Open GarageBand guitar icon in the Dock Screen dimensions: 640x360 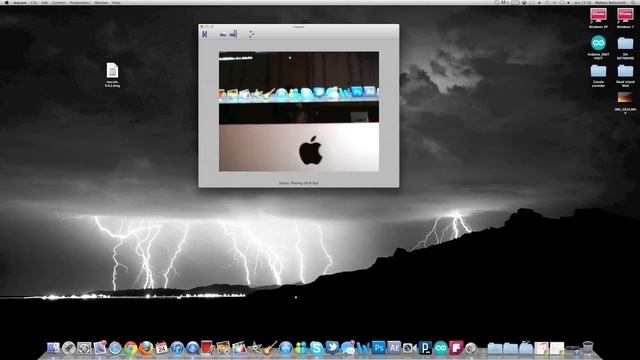coord(270,348)
